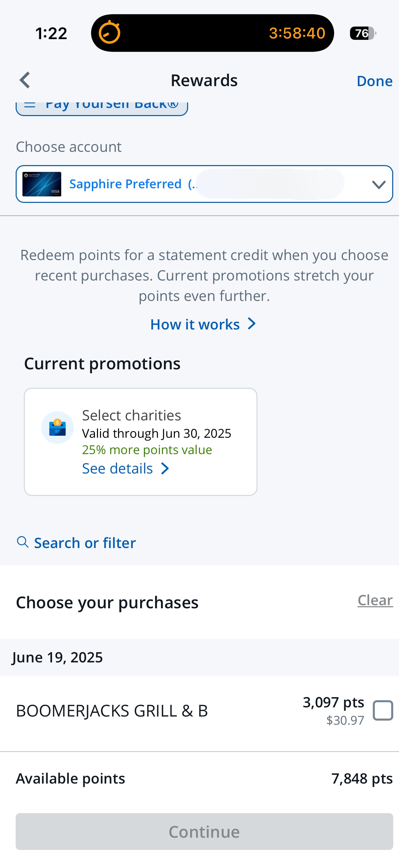Tap the magnifying glass search icon
The height and width of the screenshot is (868, 399).
pos(22,542)
